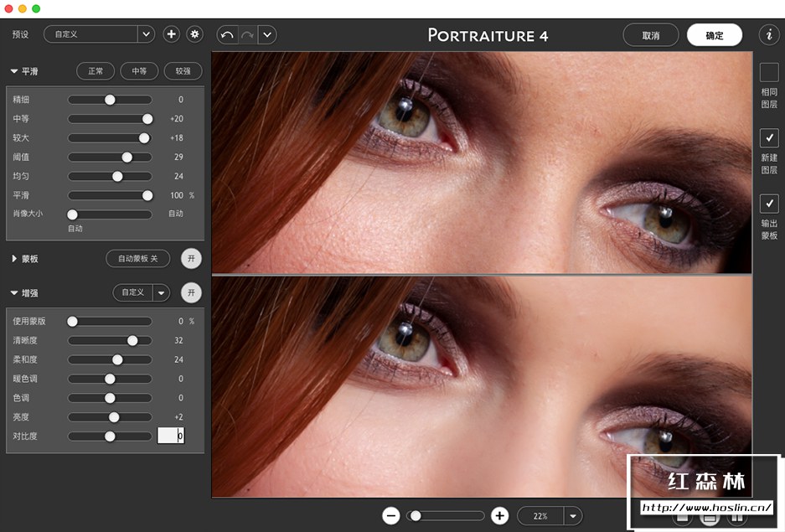785x532 pixels.
Task: Adjust the 平滑 percent slider handle
Action: point(147,195)
